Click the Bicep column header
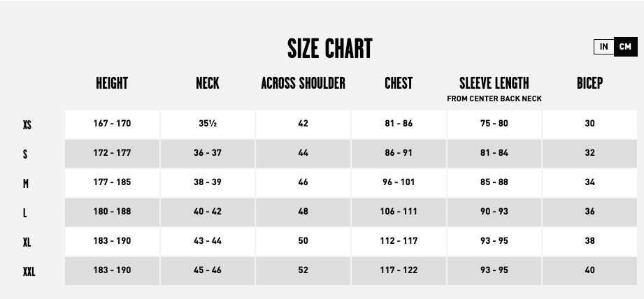 pyautogui.click(x=589, y=84)
